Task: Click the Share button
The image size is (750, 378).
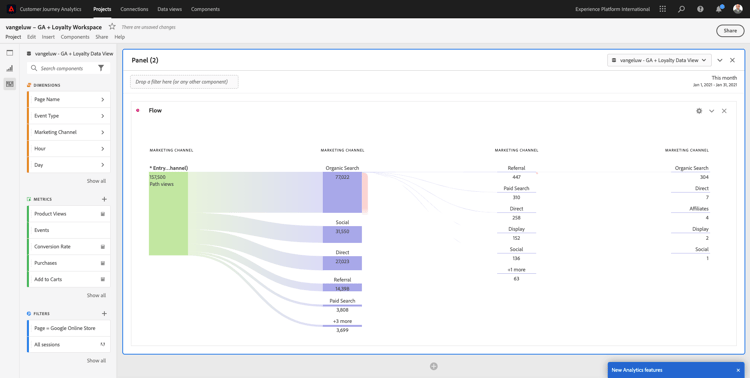Action: [x=730, y=31]
